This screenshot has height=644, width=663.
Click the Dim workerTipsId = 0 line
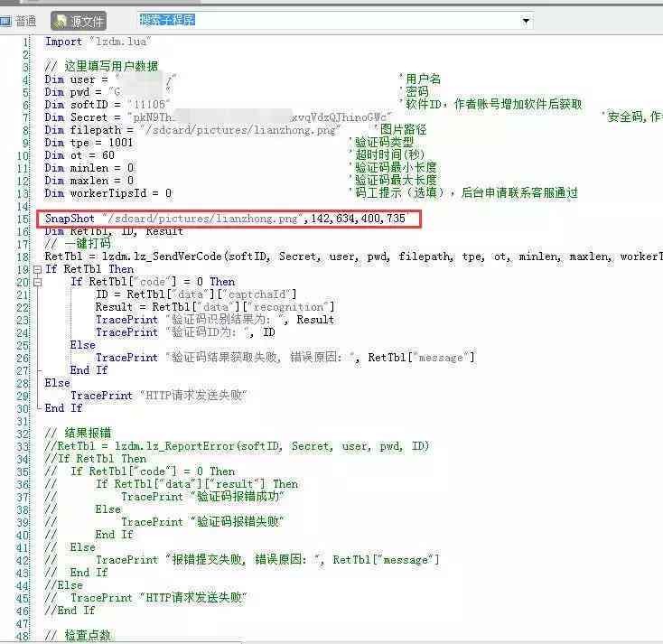(108, 193)
